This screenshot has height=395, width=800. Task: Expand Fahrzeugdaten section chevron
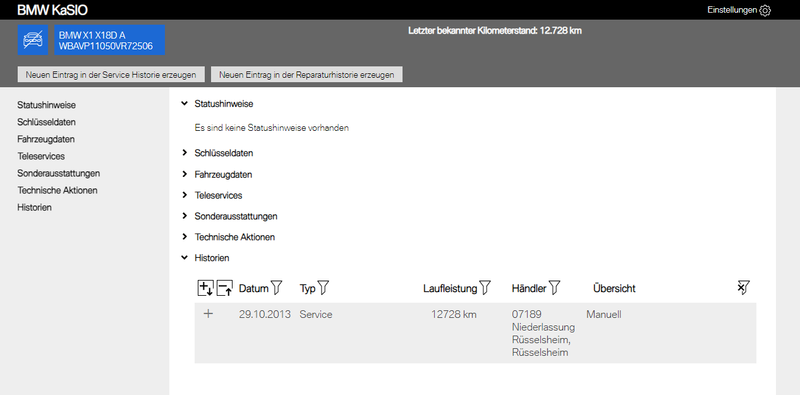pos(184,174)
